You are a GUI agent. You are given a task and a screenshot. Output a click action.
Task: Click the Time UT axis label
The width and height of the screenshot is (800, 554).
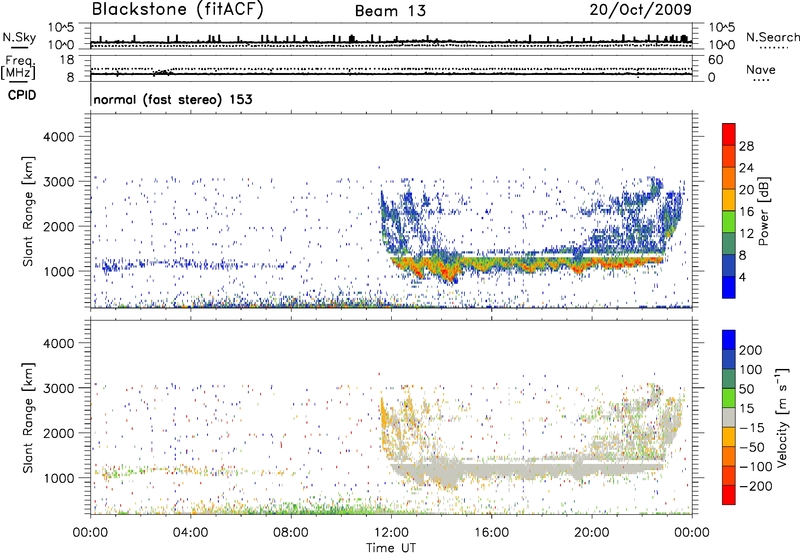(391, 548)
